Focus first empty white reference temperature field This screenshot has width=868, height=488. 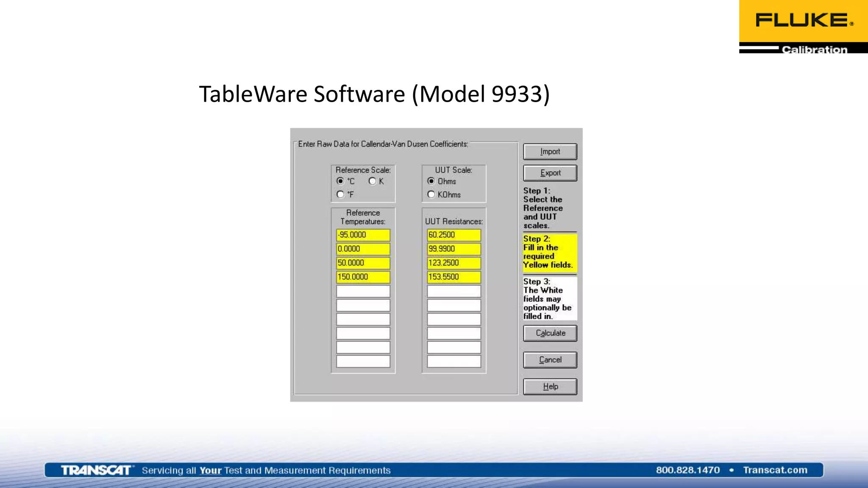pos(363,291)
